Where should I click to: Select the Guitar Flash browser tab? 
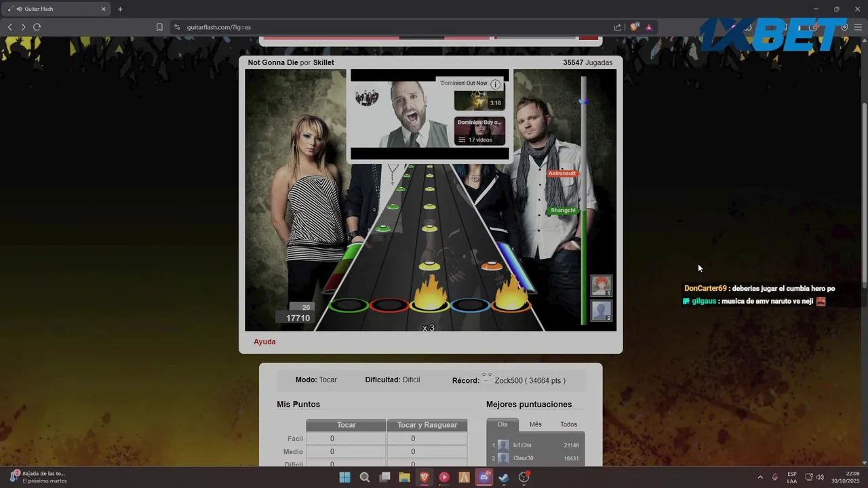pos(57,9)
